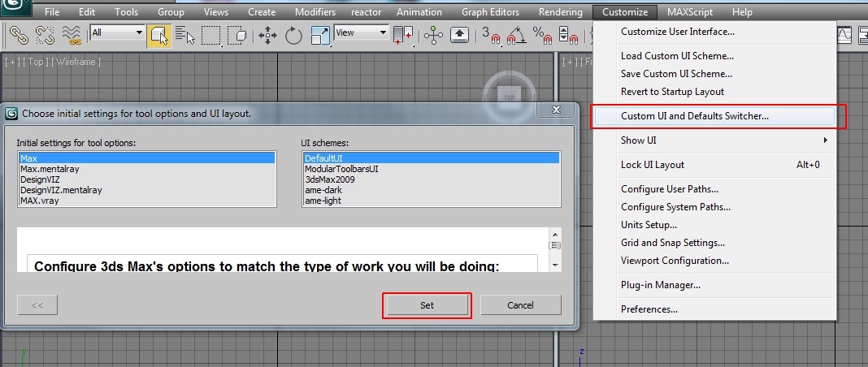Open the Graph Editors menu
The image size is (868, 367).
(490, 11)
